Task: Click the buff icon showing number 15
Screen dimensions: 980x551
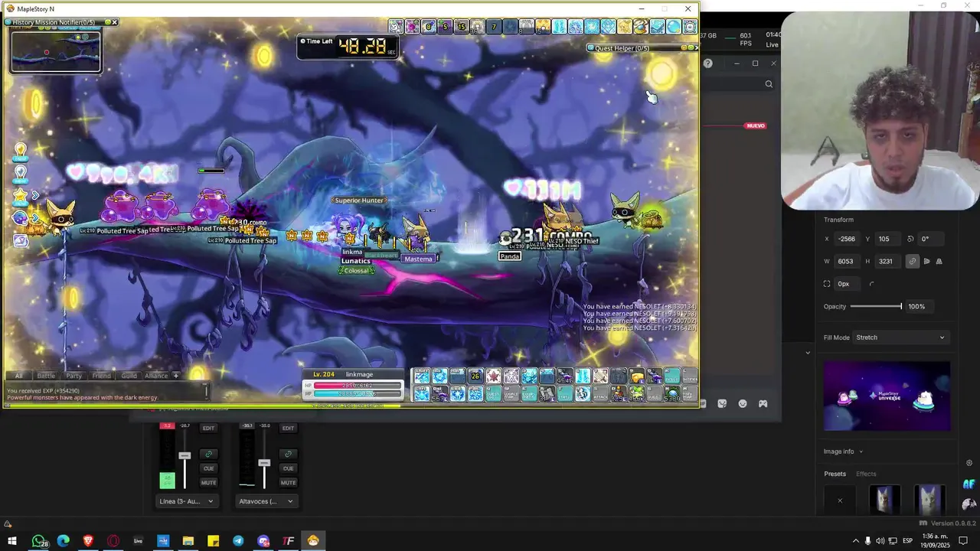Action: (x=461, y=27)
